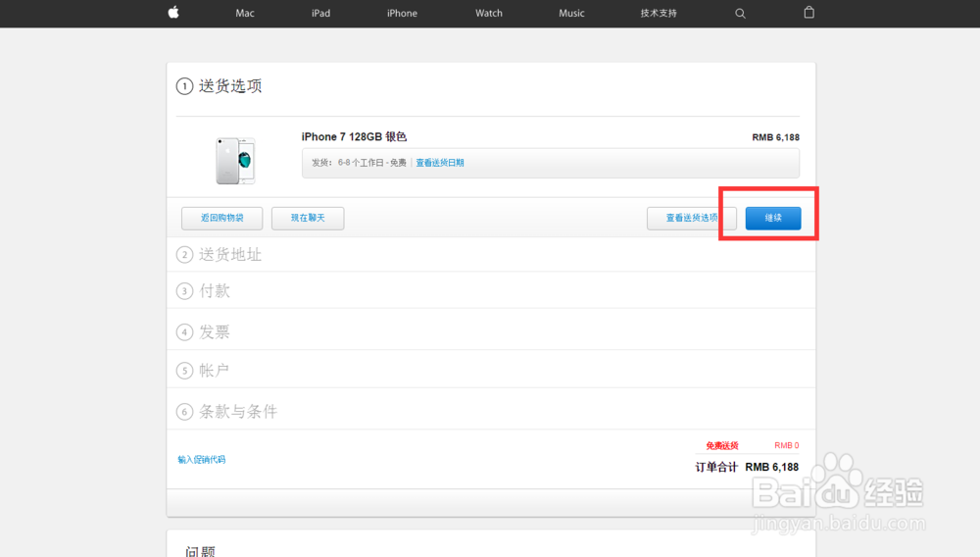Click 输入促销代码 link
The width and height of the screenshot is (980, 557).
point(201,460)
